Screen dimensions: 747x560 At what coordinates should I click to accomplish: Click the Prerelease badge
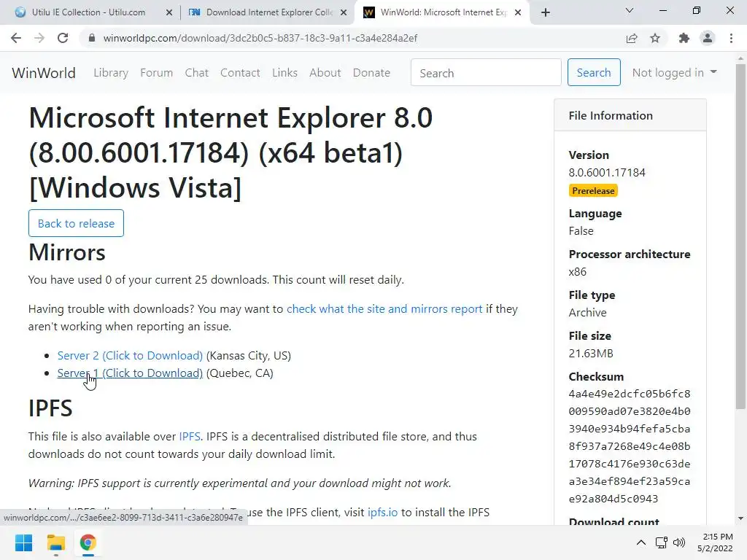point(593,191)
